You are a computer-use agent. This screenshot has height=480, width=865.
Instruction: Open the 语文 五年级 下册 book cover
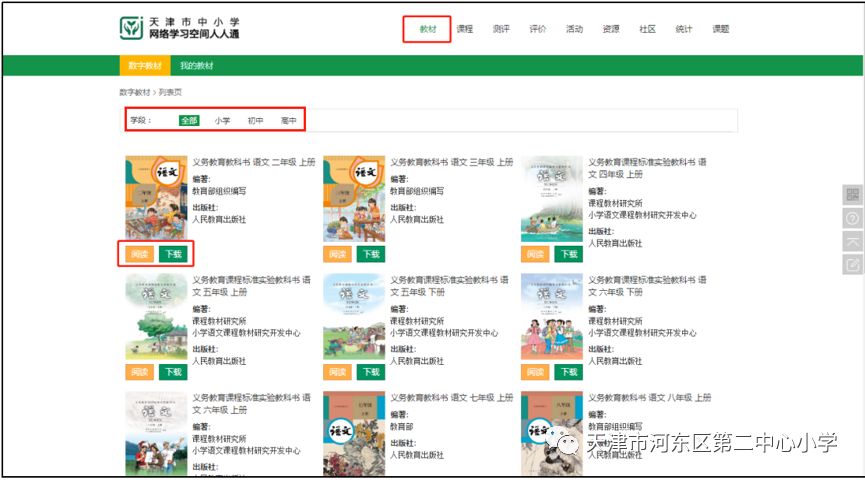(x=354, y=317)
